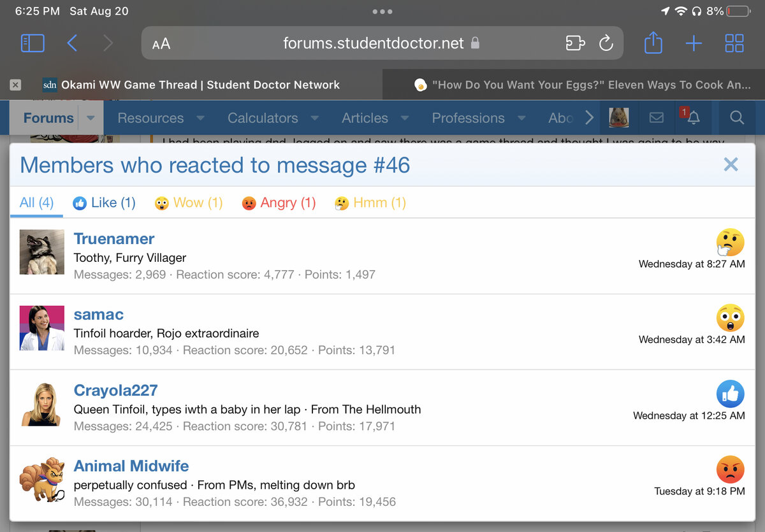
Task: Tap the forums.studentdoctor.net address bar
Action: 373,43
